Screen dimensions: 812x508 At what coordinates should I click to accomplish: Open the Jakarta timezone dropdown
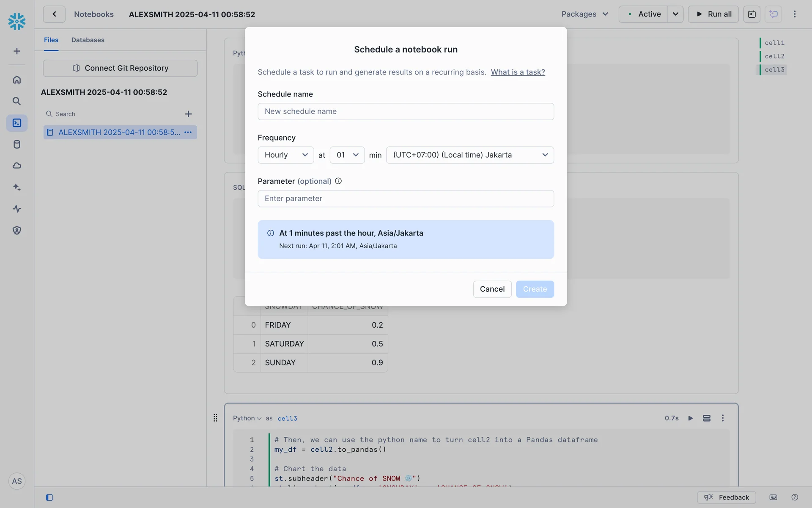[469, 155]
